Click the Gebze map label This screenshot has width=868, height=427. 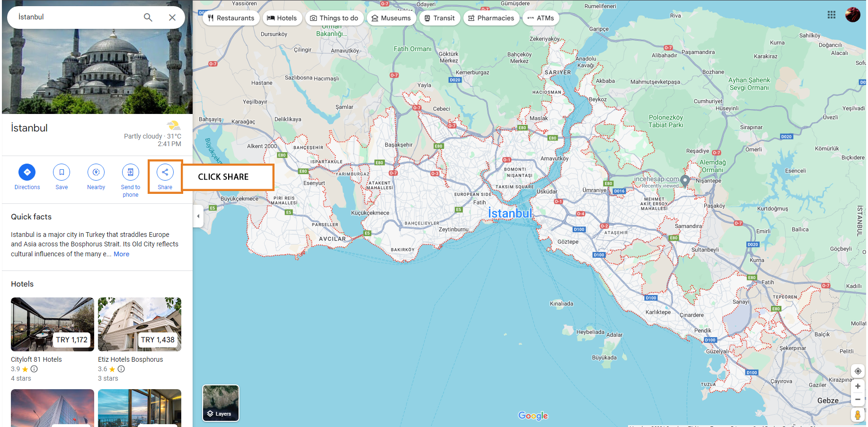(828, 401)
